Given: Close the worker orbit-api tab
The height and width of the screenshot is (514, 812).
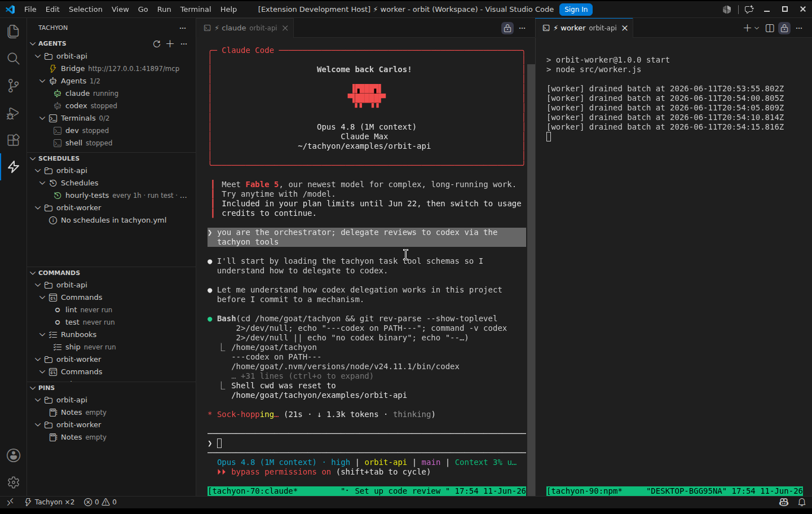Looking at the screenshot, I should pyautogui.click(x=625, y=28).
